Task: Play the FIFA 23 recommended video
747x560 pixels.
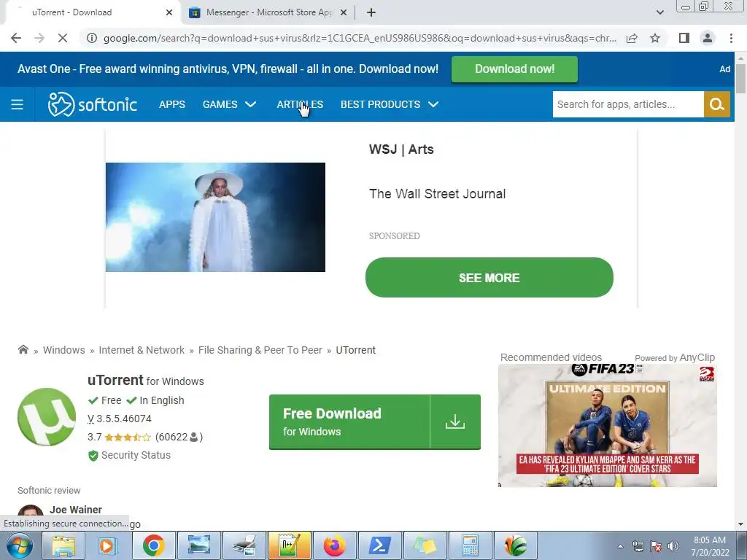Action: pyautogui.click(x=608, y=425)
